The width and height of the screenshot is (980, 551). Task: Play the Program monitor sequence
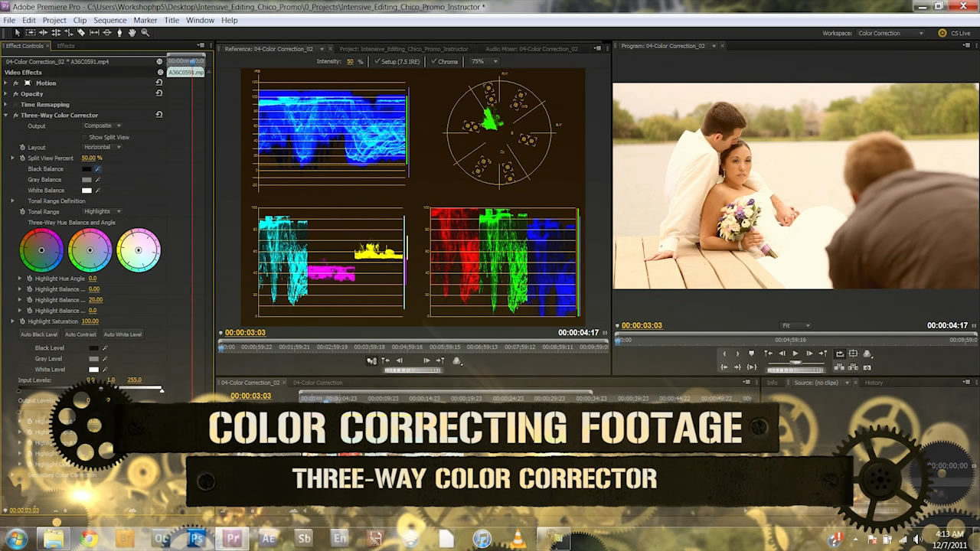click(795, 354)
